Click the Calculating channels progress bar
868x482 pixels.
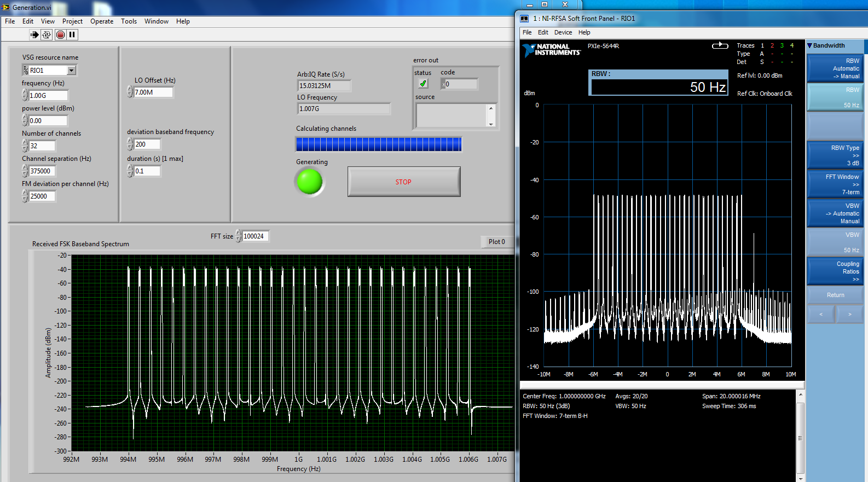coord(378,144)
